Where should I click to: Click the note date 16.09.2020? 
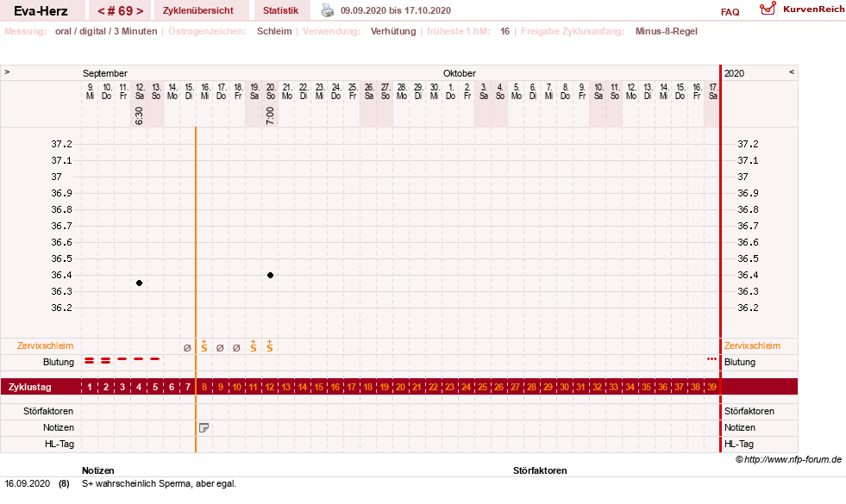click(28, 483)
